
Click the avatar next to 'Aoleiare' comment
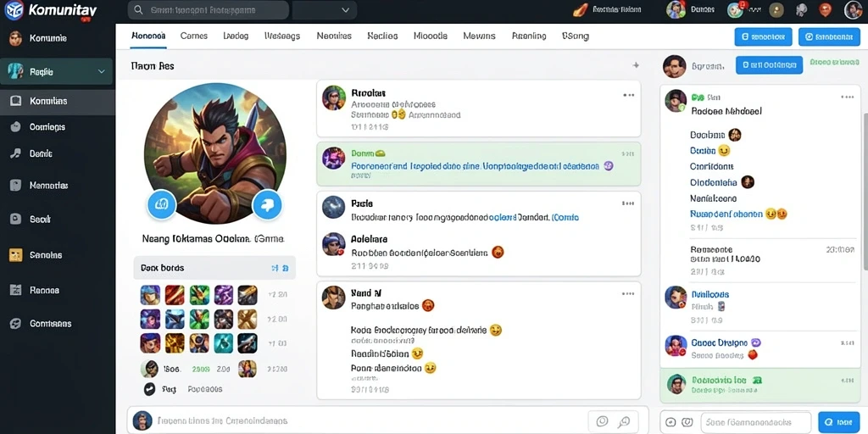point(334,244)
